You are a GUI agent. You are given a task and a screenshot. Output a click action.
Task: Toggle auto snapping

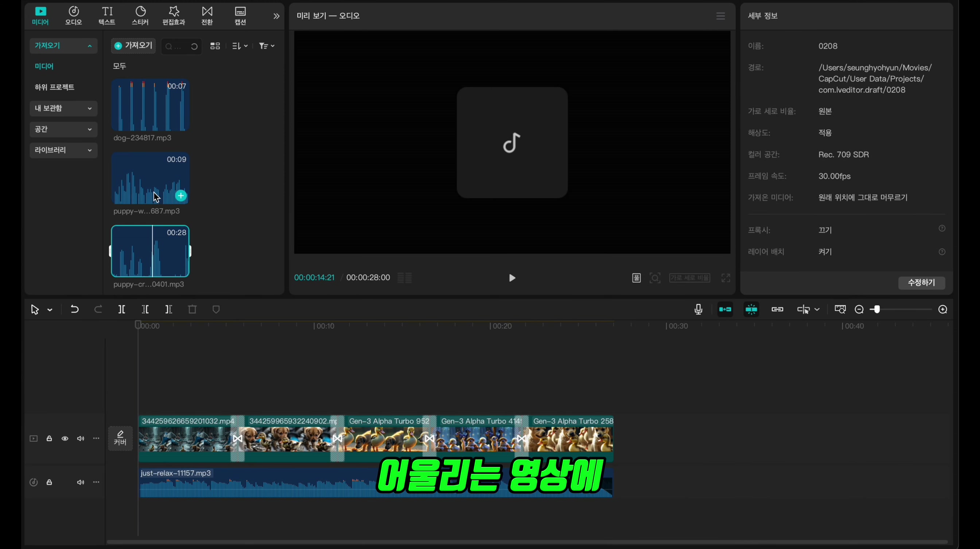point(751,310)
